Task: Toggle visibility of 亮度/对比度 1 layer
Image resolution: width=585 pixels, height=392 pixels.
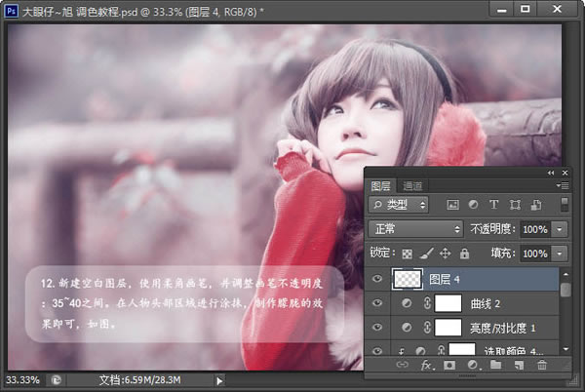Action: (x=377, y=327)
